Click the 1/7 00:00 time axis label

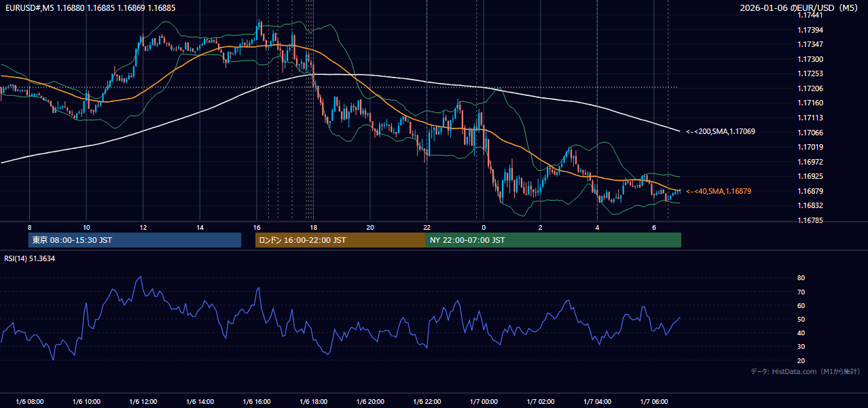(x=484, y=402)
